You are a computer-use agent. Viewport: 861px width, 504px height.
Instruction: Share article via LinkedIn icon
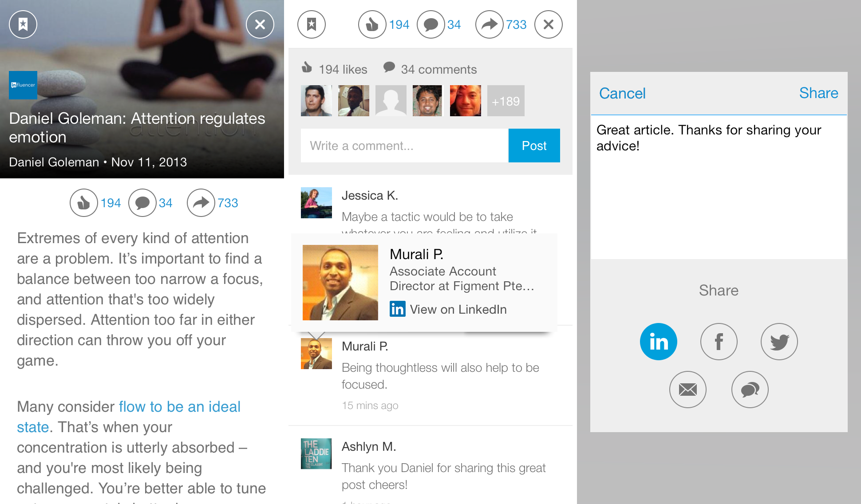(x=658, y=341)
